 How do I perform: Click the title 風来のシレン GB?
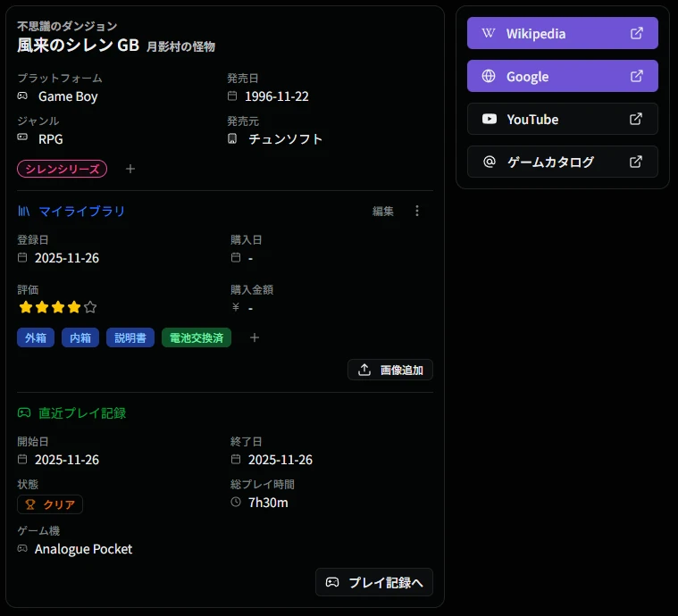point(79,45)
